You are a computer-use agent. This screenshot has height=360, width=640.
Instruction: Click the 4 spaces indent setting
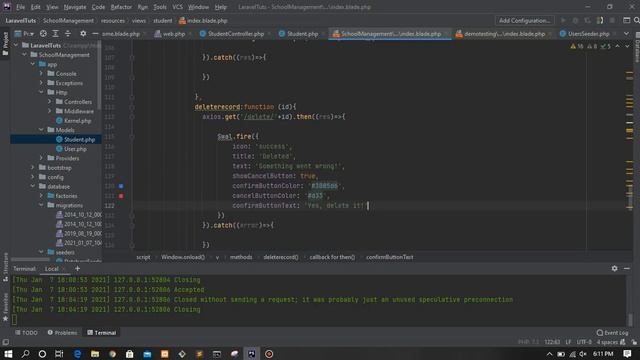point(607,342)
